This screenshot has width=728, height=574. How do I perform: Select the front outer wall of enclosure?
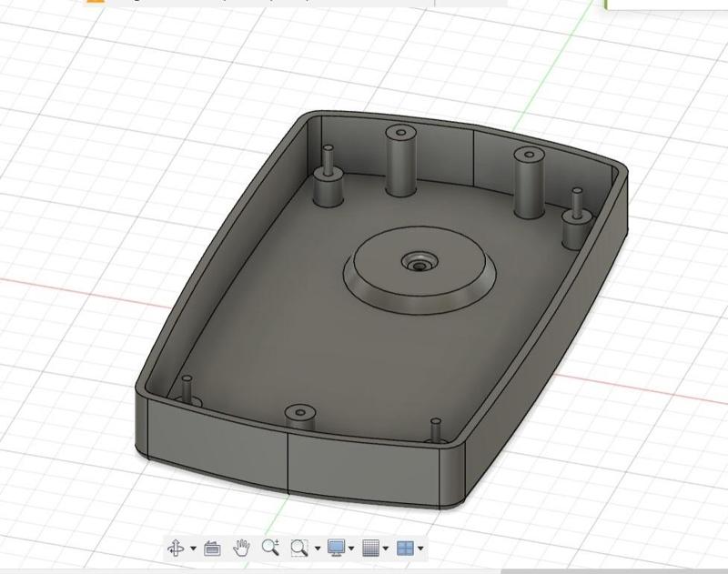292,455
